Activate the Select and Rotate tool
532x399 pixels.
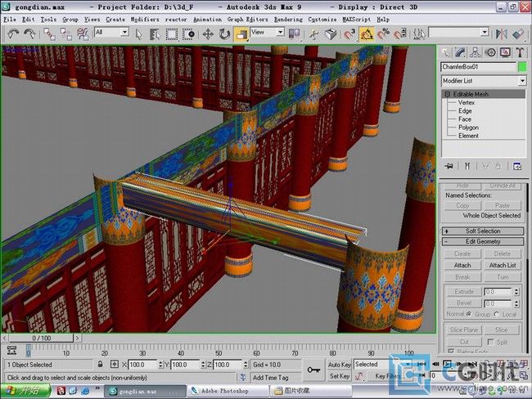(224, 34)
